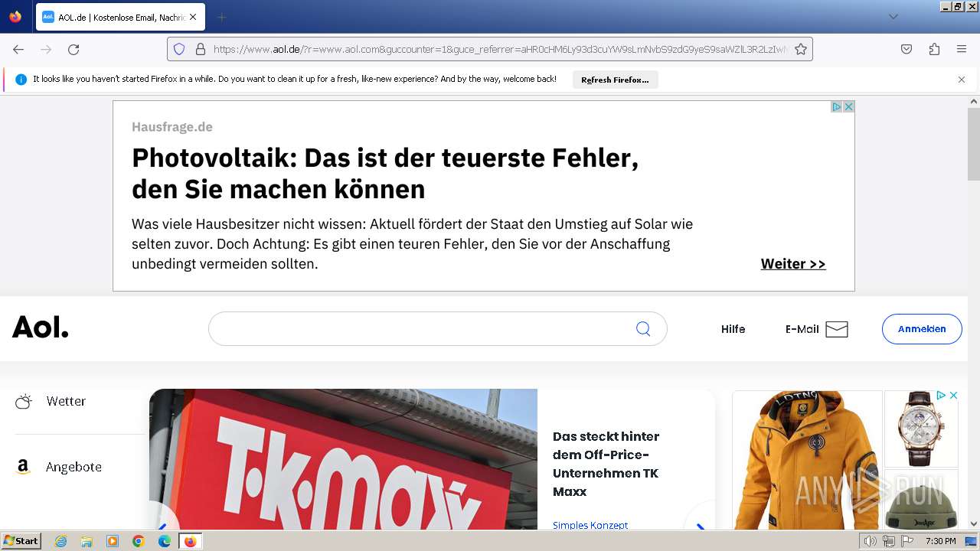Screen dimensions: 980x551
Task: Open the Windows Start menu
Action: pos(21,541)
